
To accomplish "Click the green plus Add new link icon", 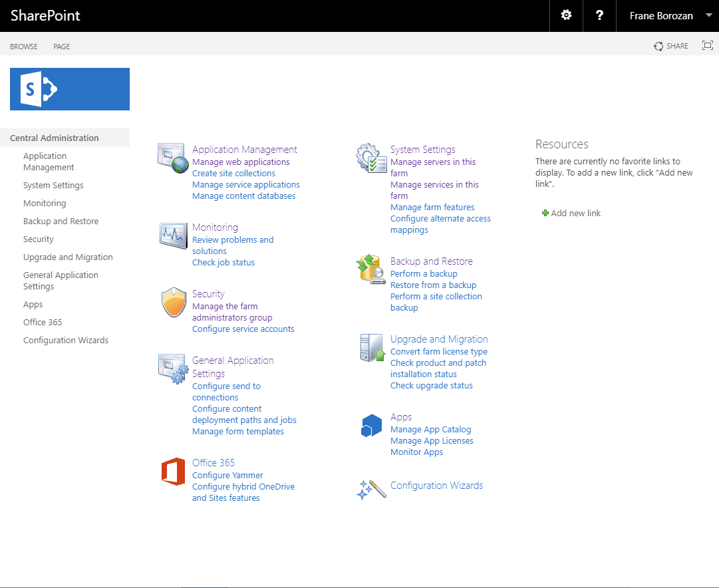I will click(545, 213).
